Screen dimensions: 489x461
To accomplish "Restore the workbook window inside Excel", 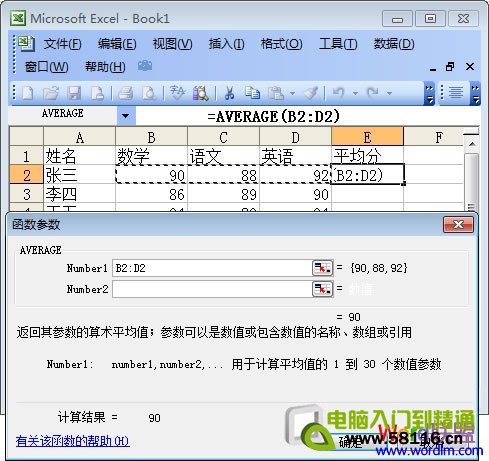I will 450,67.
